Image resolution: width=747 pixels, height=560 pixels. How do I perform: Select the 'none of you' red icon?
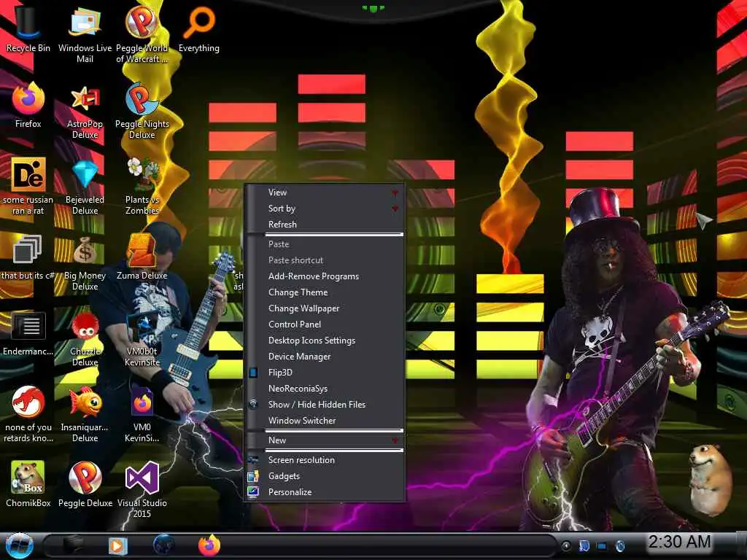click(28, 413)
